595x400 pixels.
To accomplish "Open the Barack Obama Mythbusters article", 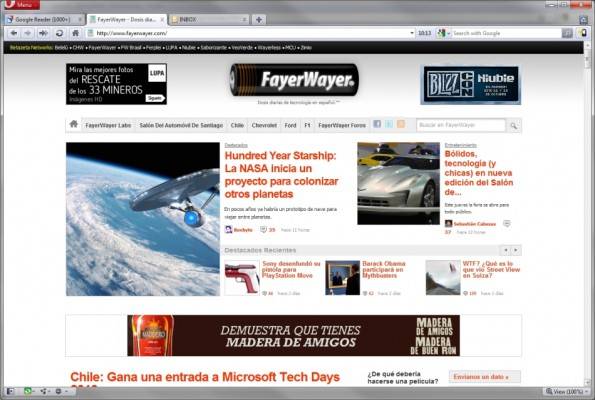I will click(x=384, y=269).
